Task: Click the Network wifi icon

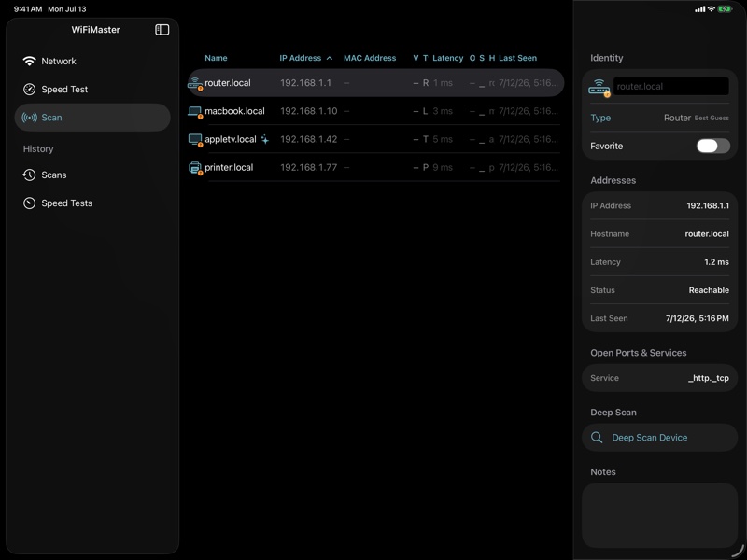Action: point(29,61)
